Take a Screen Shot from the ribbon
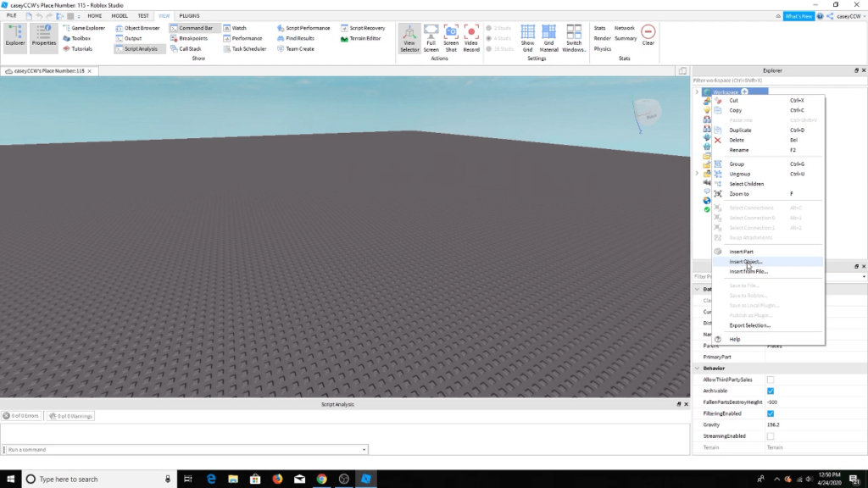This screenshot has height=488, width=868. coord(451,39)
